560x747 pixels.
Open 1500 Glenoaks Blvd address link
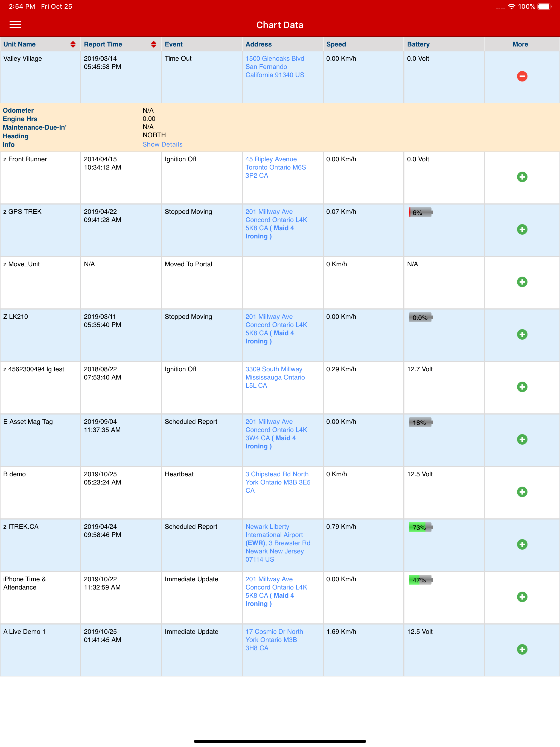click(x=275, y=67)
